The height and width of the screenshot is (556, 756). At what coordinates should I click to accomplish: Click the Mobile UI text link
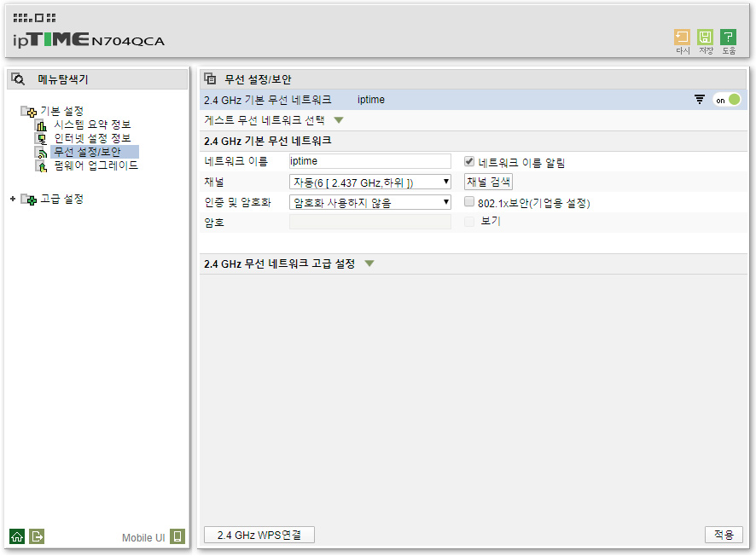[143, 538]
